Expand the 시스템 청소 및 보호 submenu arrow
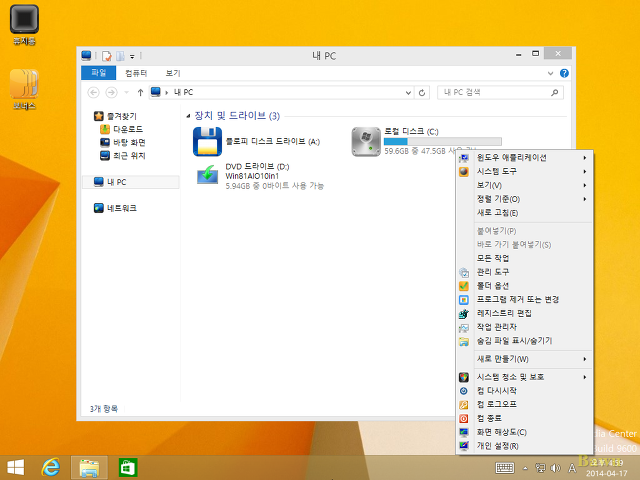Viewport: 640px width, 480px height. click(x=585, y=377)
